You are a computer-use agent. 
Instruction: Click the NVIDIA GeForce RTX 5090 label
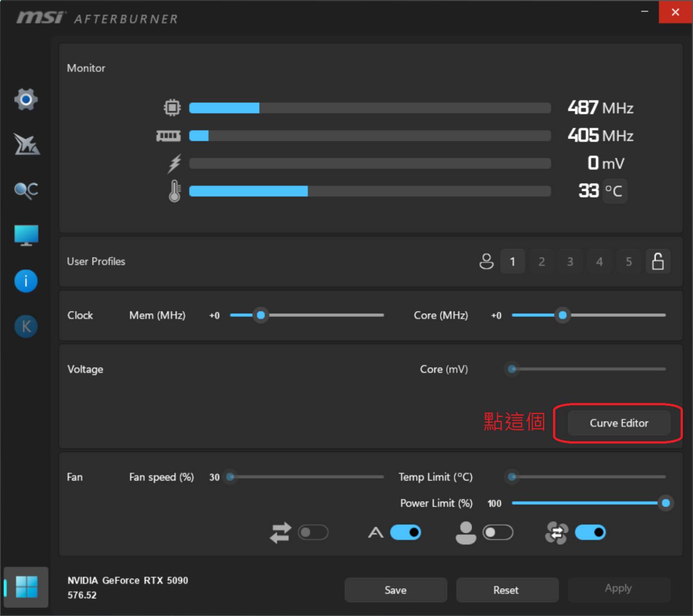coord(128,580)
